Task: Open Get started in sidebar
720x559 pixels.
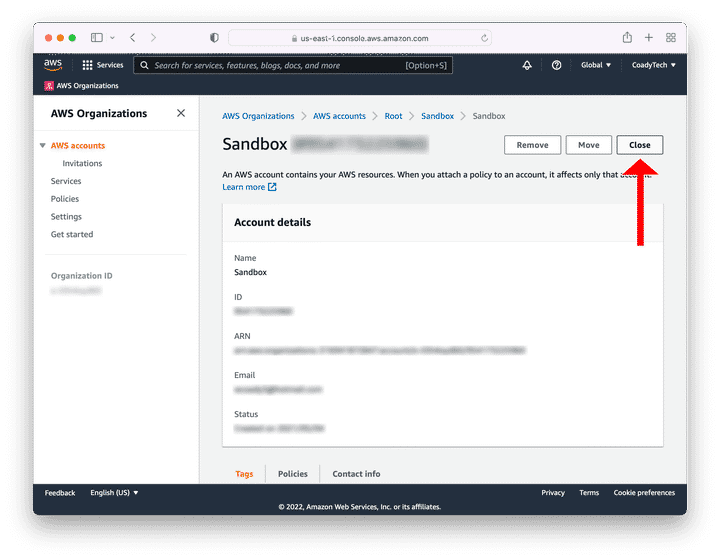Action: (72, 234)
